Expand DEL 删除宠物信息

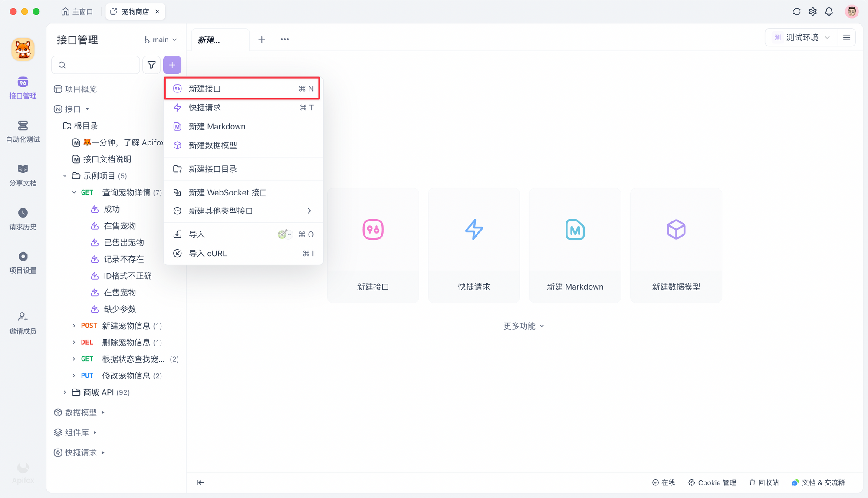click(x=74, y=342)
